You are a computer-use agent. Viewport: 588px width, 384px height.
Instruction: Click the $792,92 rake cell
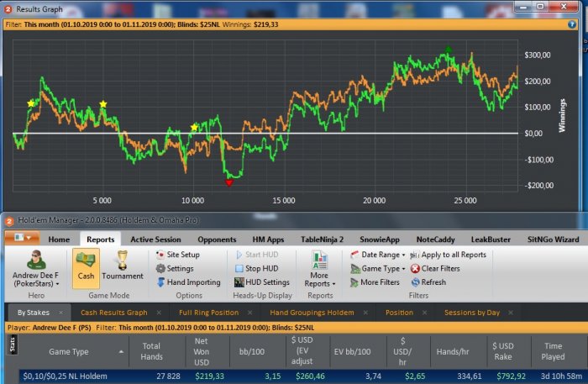(x=511, y=376)
